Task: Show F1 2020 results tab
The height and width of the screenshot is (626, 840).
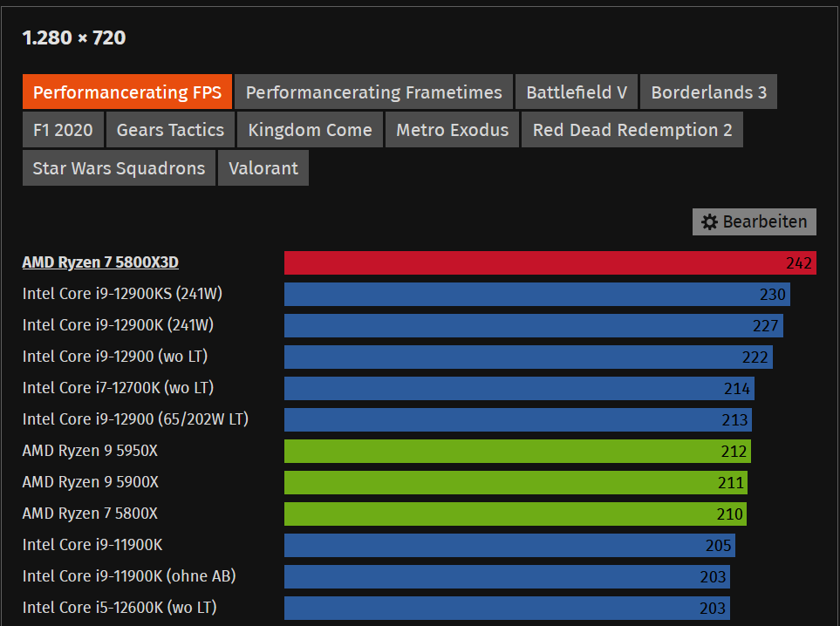Action: point(63,130)
